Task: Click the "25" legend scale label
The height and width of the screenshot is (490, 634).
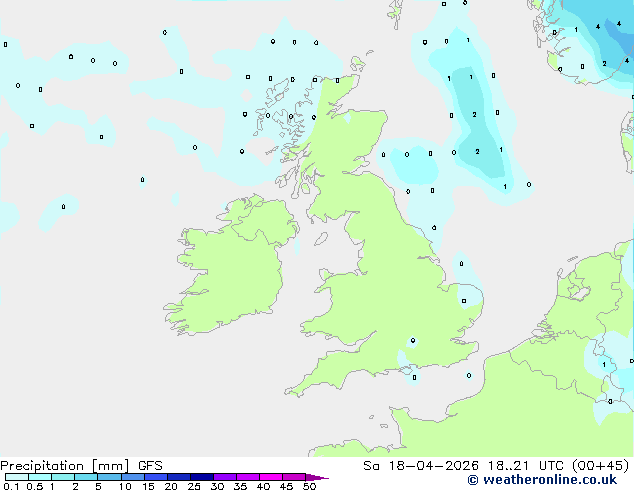Action: [194, 486]
